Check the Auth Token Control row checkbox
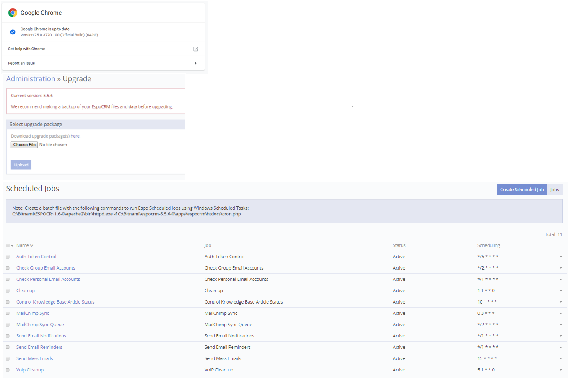The width and height of the screenshot is (568, 392). (8, 257)
